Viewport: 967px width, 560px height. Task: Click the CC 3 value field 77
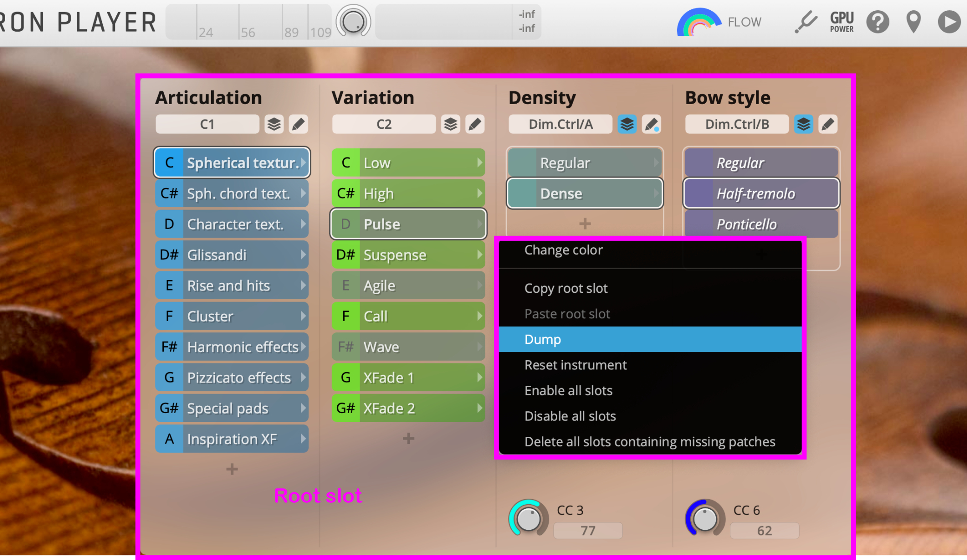point(588,530)
